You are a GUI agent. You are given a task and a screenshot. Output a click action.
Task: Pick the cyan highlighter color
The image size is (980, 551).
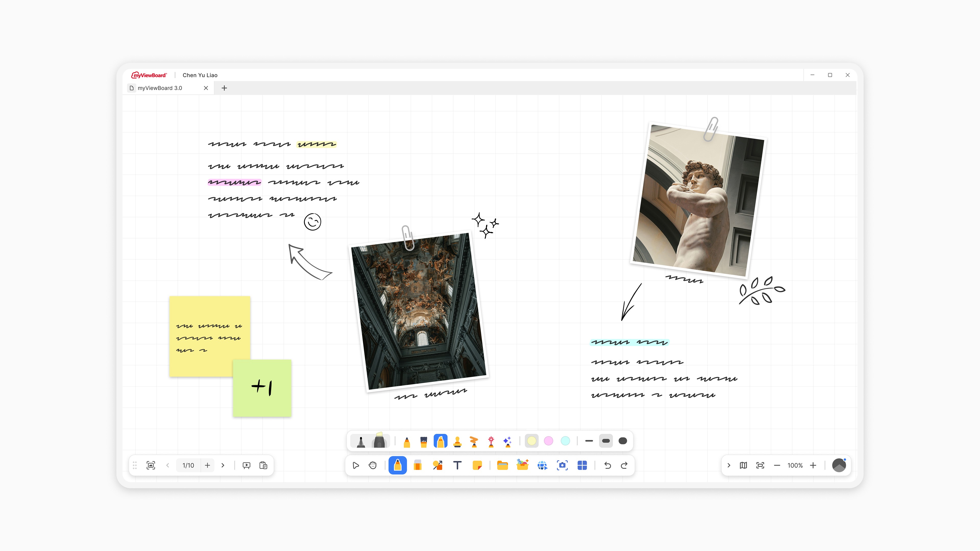[565, 441]
